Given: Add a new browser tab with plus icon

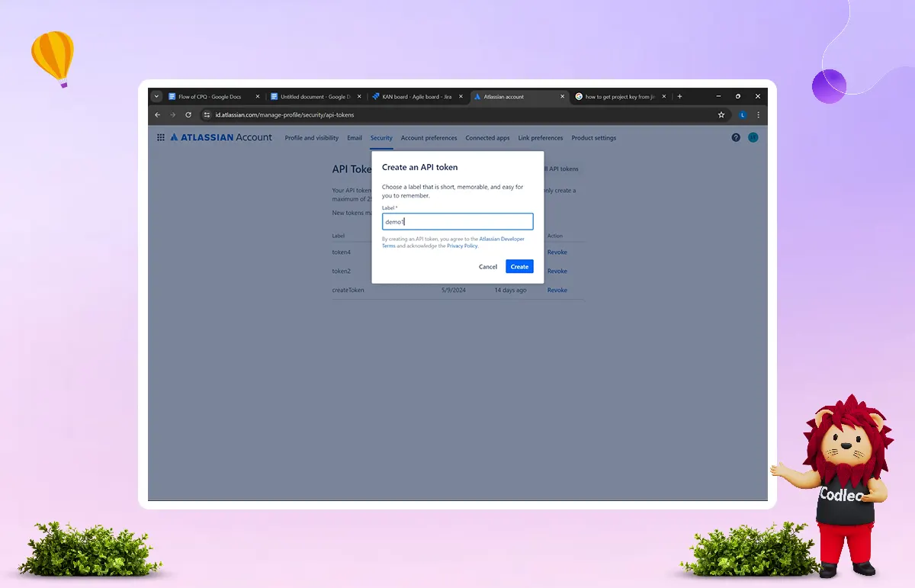Looking at the screenshot, I should 679,97.
